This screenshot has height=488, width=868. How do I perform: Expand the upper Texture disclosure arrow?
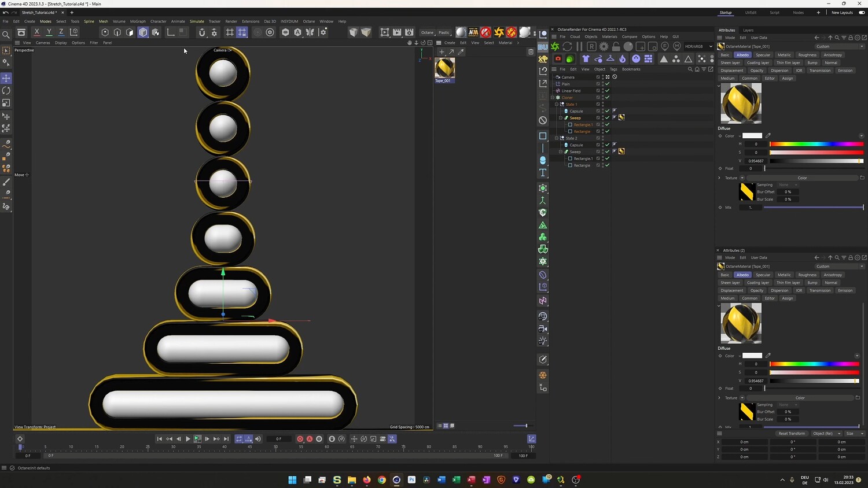point(719,178)
